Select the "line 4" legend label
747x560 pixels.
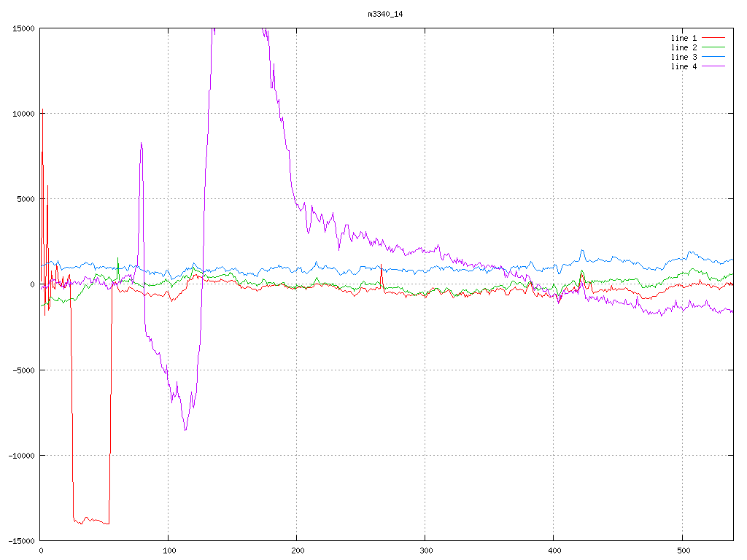tap(684, 66)
